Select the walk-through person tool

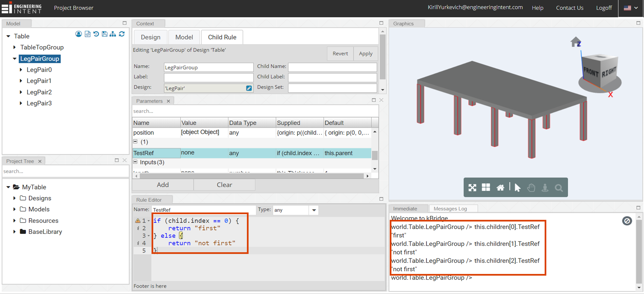coord(545,187)
